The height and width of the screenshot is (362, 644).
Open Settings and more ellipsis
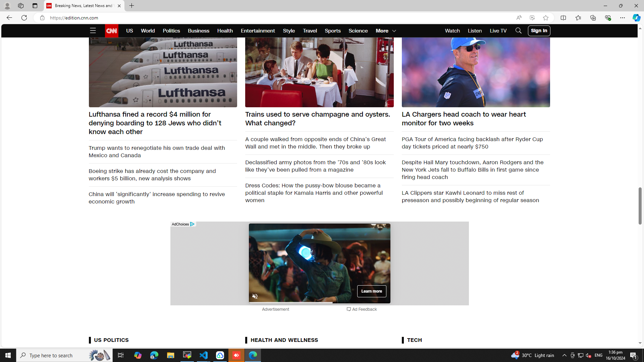[x=623, y=18]
